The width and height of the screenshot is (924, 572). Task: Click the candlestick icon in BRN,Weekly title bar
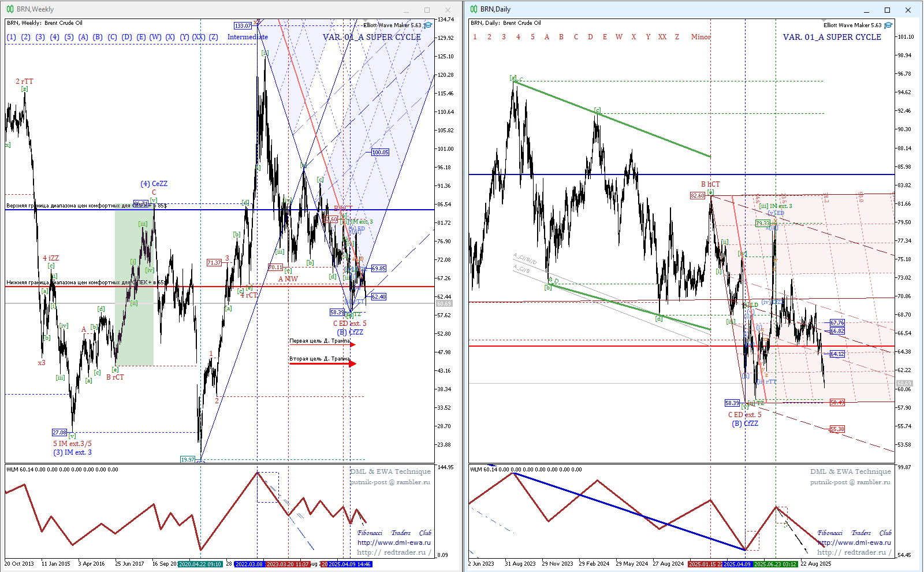click(x=10, y=9)
